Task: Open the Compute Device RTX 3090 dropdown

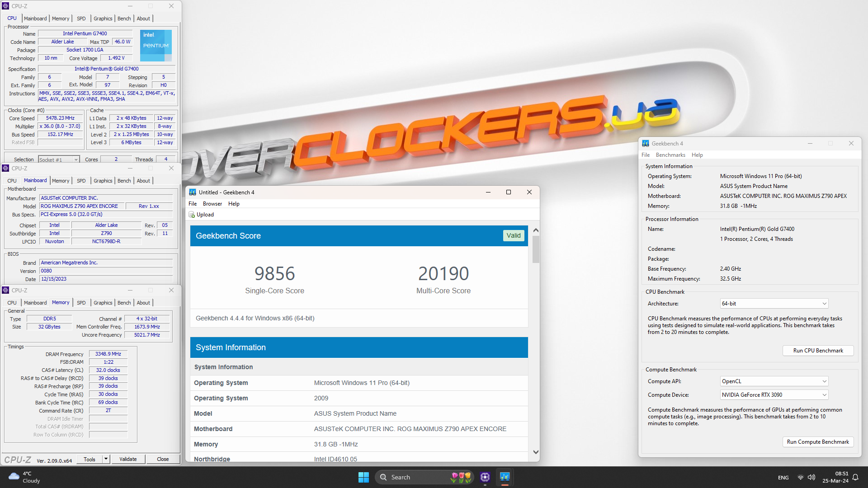Action: pyautogui.click(x=774, y=395)
